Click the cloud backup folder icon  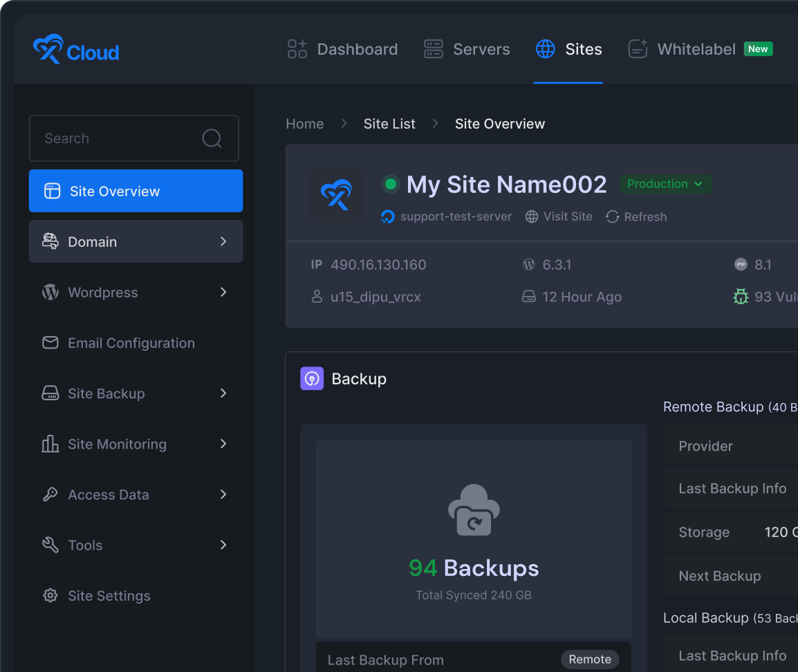click(x=474, y=510)
